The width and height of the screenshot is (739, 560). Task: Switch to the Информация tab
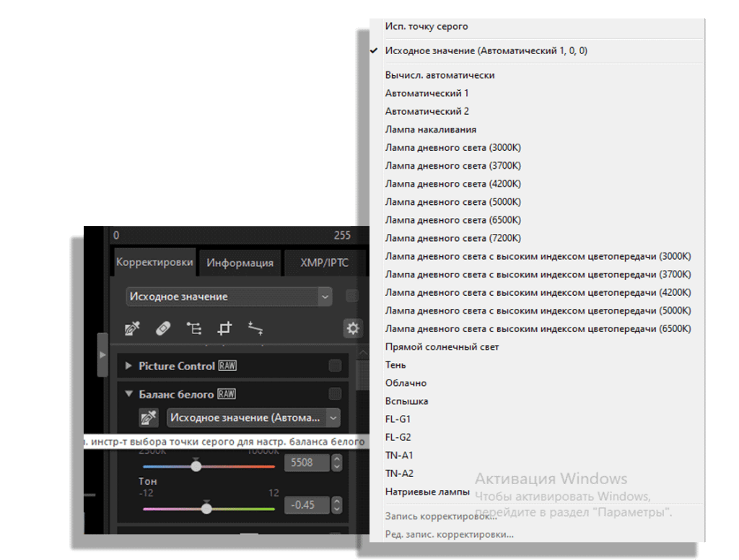240,263
